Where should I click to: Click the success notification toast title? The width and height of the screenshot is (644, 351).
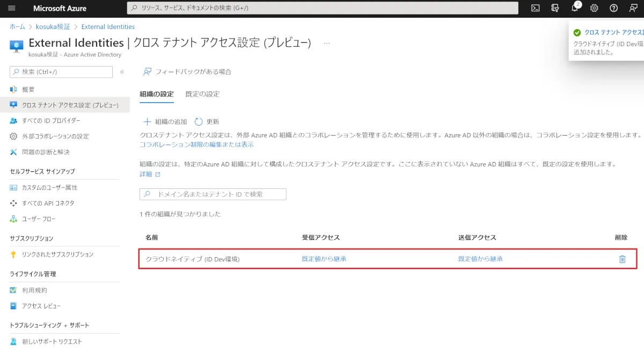pyautogui.click(x=614, y=32)
